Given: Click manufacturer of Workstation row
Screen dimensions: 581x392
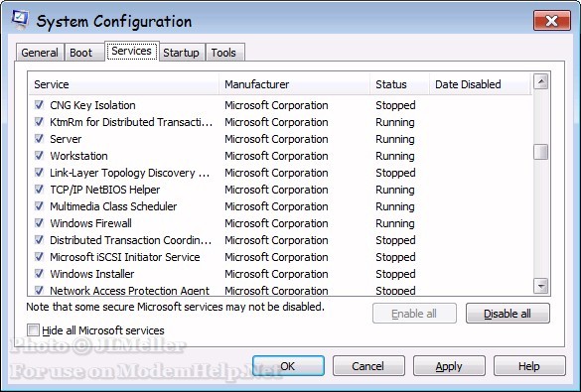Looking at the screenshot, I should point(276,156).
